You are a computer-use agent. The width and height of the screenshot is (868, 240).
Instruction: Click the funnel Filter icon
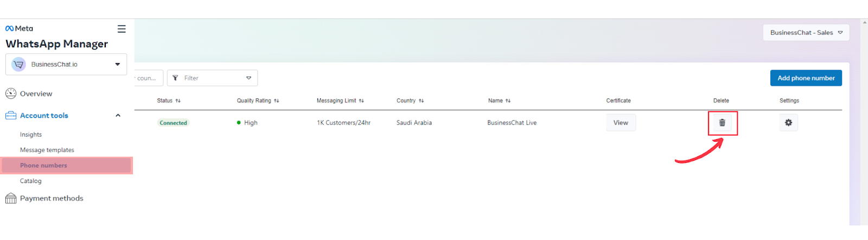click(175, 78)
